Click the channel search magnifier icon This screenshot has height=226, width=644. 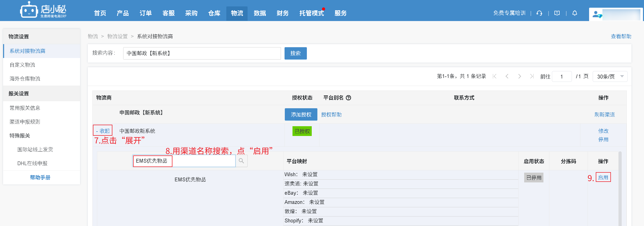241,161
